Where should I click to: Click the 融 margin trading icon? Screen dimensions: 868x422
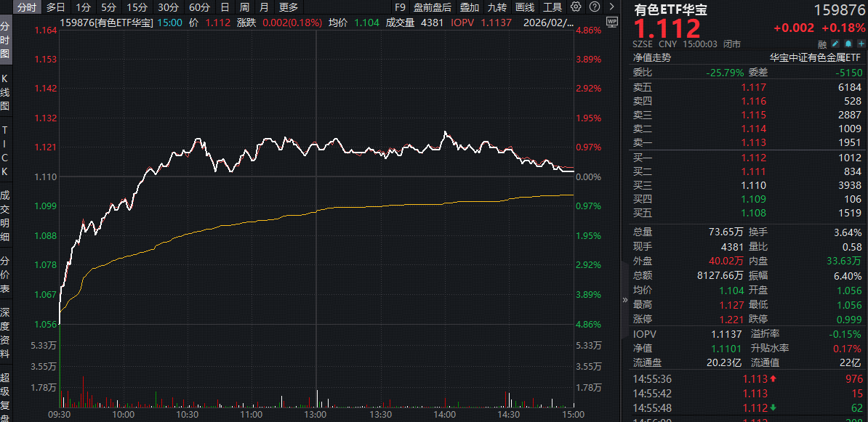point(823,44)
